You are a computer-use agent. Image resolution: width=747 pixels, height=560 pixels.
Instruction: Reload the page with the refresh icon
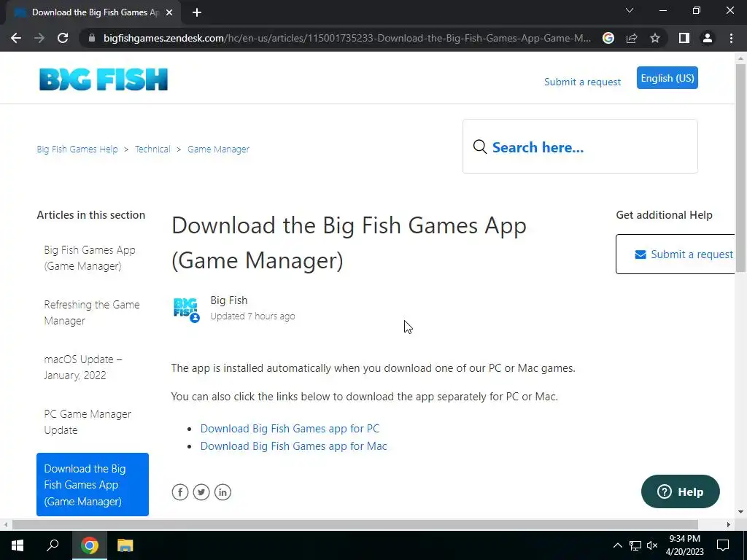point(63,38)
